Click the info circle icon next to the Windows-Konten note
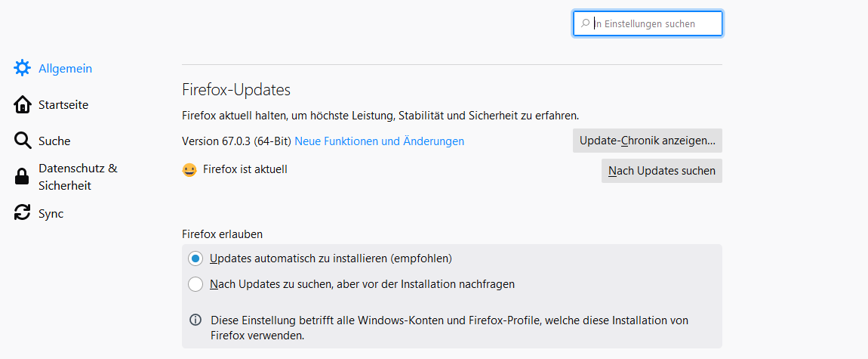This screenshot has height=359, width=868. 195,320
